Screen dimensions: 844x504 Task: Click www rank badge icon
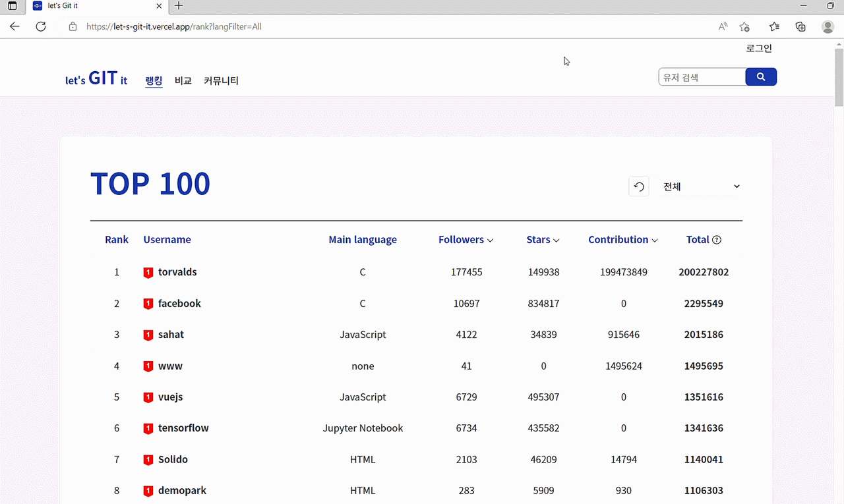pos(148,366)
